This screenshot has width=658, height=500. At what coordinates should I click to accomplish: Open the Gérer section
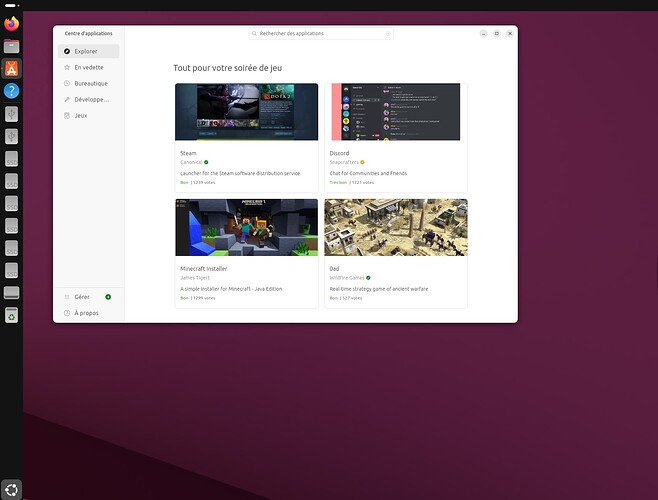tap(82, 297)
